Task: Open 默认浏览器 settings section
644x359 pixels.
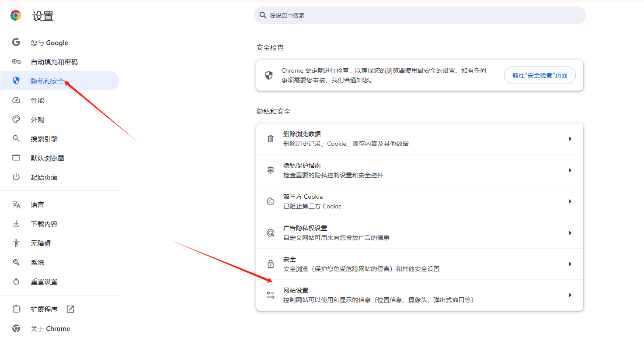Action: (59, 158)
